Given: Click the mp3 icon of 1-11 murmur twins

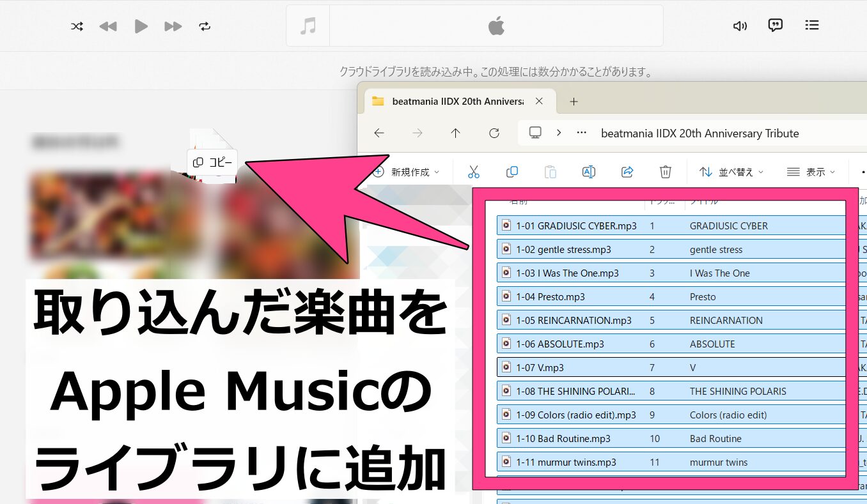Looking at the screenshot, I should pos(506,462).
